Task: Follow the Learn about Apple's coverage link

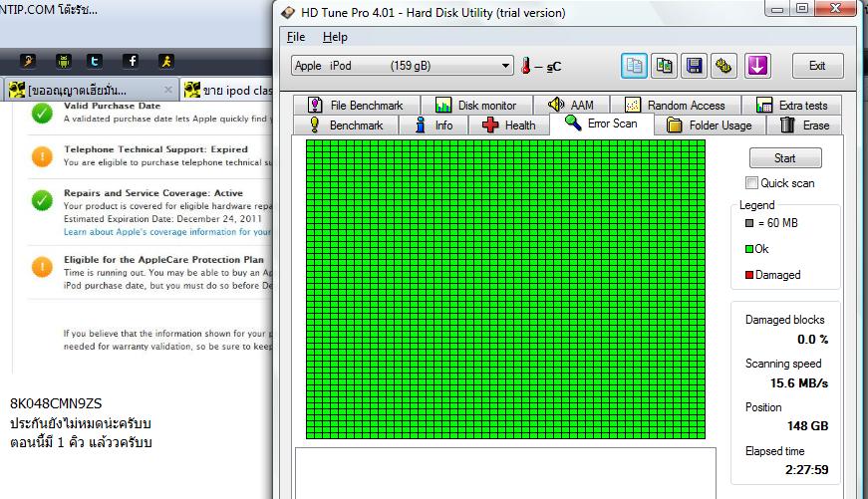Action: point(166,232)
